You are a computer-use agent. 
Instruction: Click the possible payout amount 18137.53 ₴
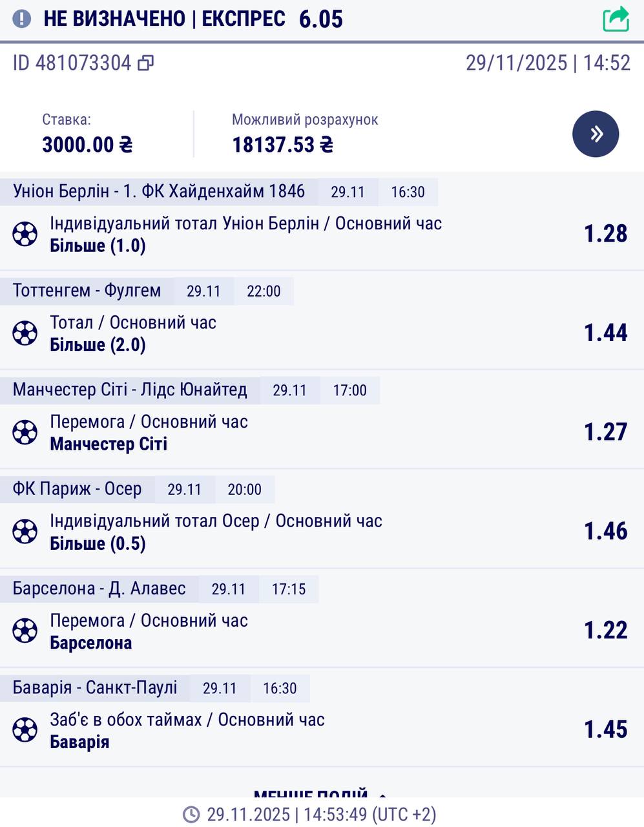[x=282, y=145]
